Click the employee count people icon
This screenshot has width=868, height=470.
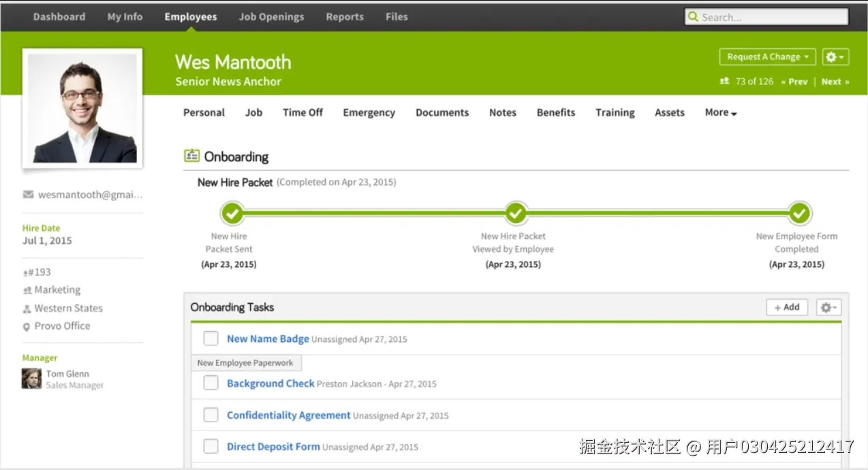click(724, 81)
